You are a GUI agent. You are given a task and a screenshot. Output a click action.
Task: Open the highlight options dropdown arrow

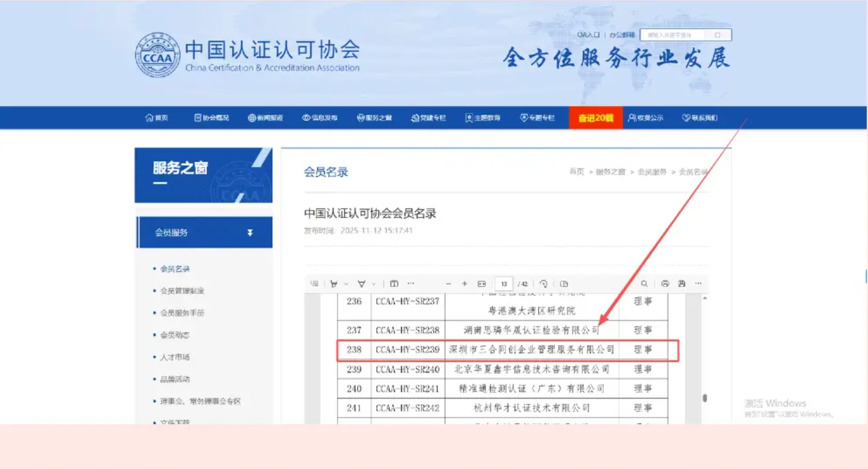(x=374, y=284)
